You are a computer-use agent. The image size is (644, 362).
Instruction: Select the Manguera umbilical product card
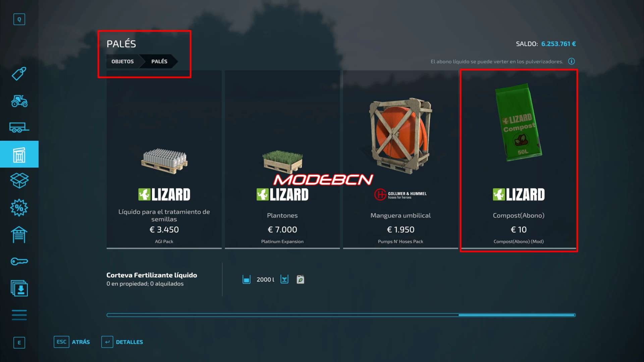[x=400, y=160]
